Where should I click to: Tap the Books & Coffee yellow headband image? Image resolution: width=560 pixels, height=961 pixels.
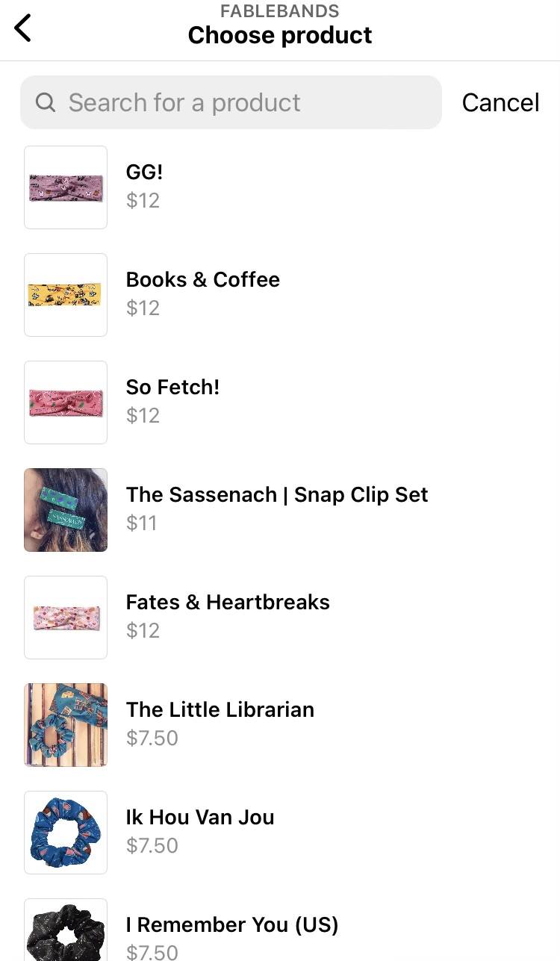tap(66, 295)
